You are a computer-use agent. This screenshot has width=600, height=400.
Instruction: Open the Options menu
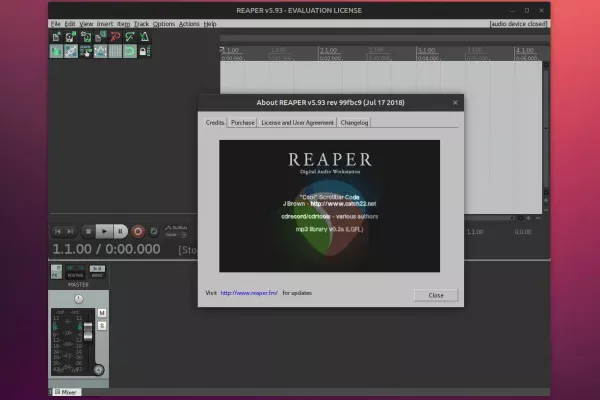164,24
